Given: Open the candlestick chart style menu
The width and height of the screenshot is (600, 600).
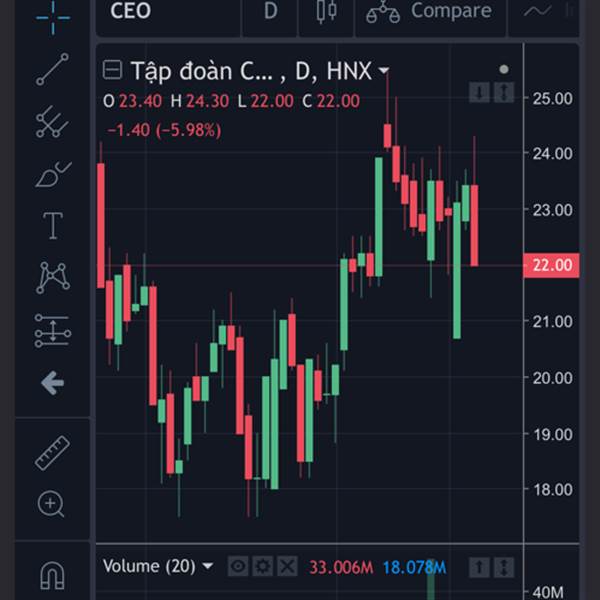Looking at the screenshot, I should point(326,11).
